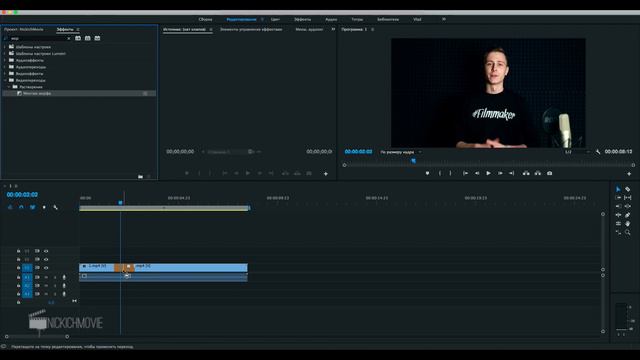Open the zoom level dropdown in Program monitor
Viewport: 640px width, 360px height.
400,152
